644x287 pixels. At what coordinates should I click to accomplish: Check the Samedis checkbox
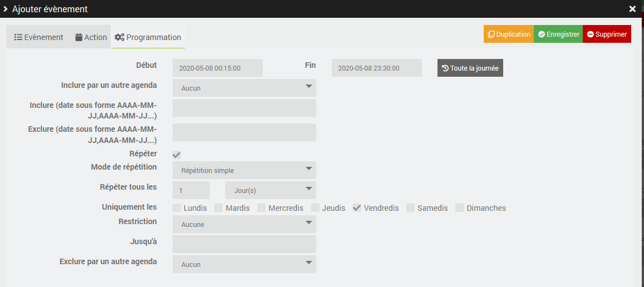[410, 208]
